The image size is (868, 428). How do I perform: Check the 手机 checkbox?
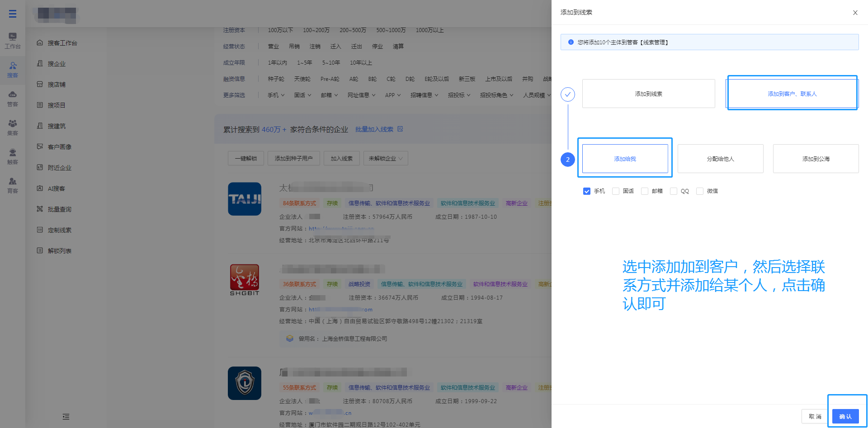(x=587, y=191)
